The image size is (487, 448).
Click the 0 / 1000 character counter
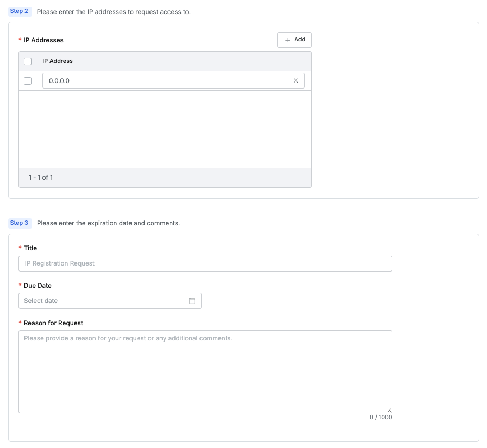click(x=380, y=417)
